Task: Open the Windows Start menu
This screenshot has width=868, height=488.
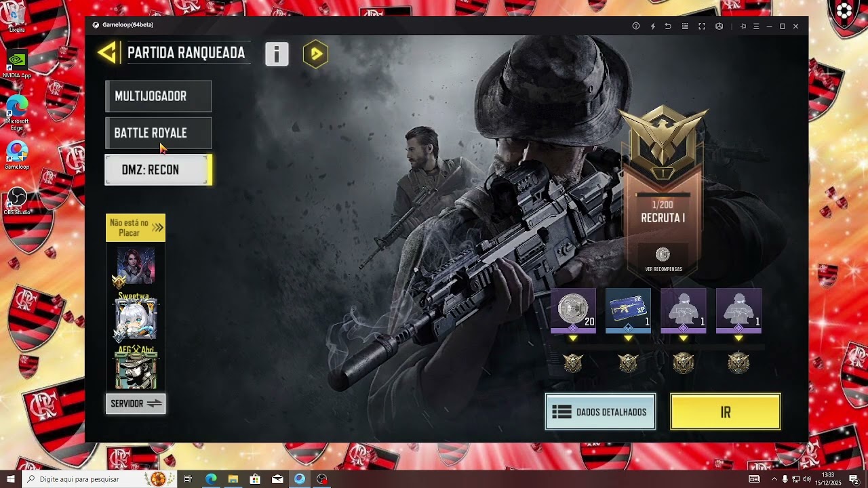Action: tap(11, 479)
